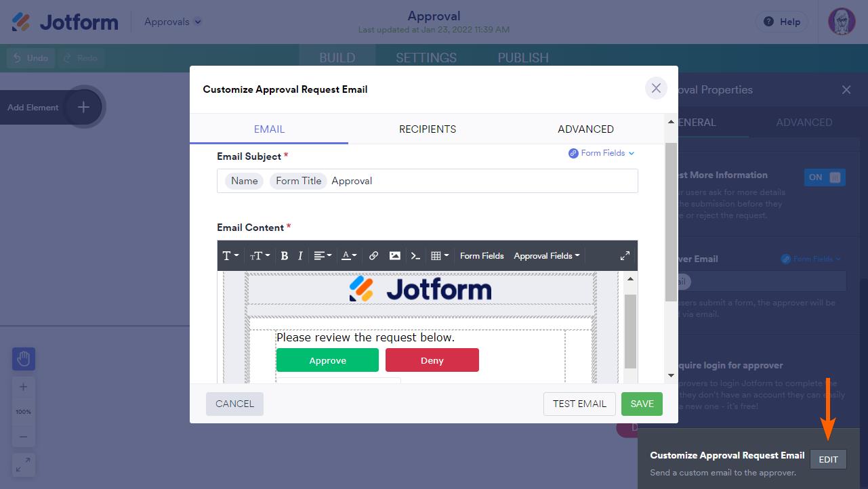Image resolution: width=868 pixels, height=489 pixels.
Task: Insert a link using the chain icon
Action: (x=373, y=255)
